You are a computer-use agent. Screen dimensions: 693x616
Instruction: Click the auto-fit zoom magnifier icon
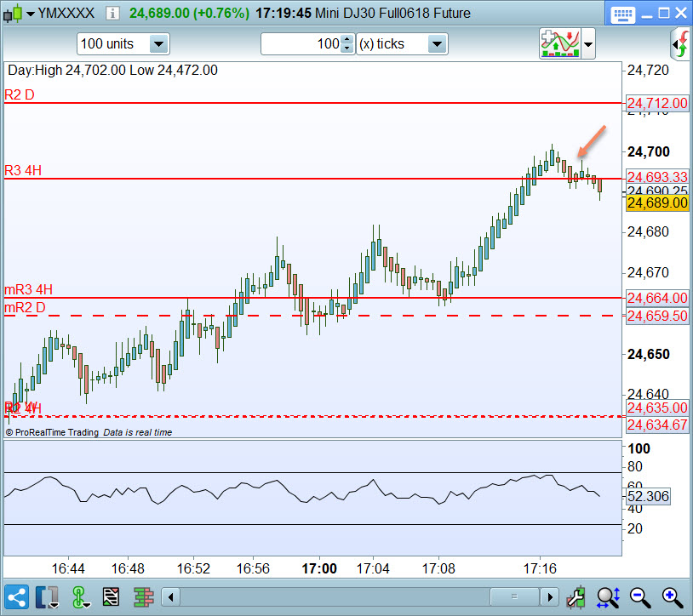point(608,597)
